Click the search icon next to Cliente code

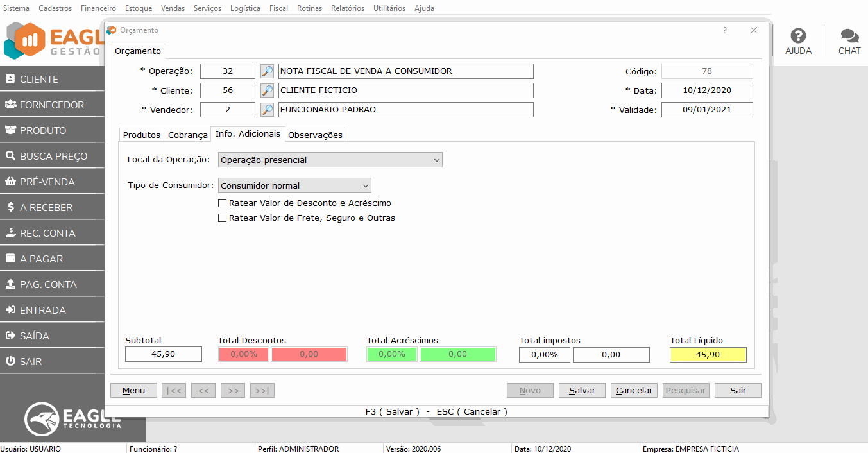[x=268, y=90]
